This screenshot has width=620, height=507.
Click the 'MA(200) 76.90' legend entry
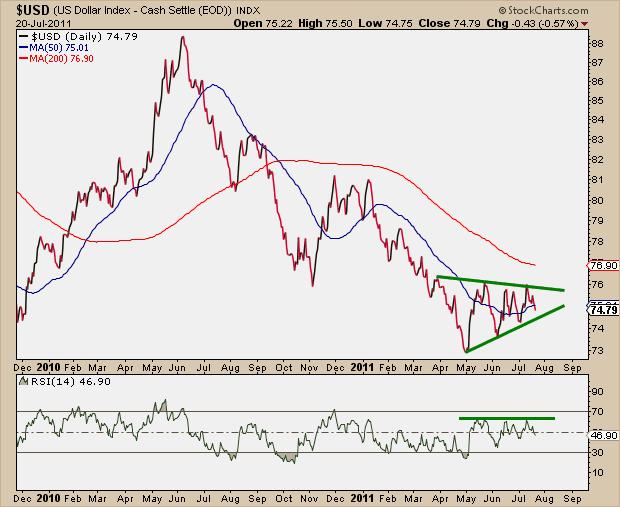61,59
